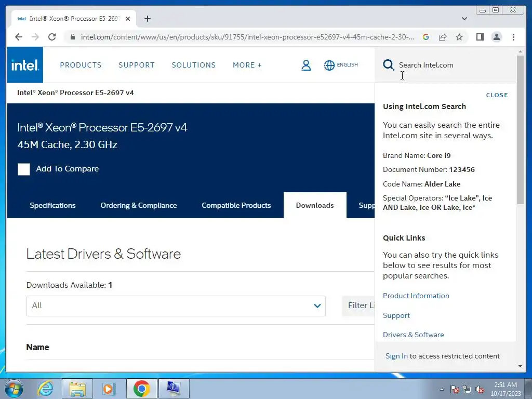This screenshot has width=532, height=399.
Task: Click the network tray icon
Action: (x=467, y=389)
